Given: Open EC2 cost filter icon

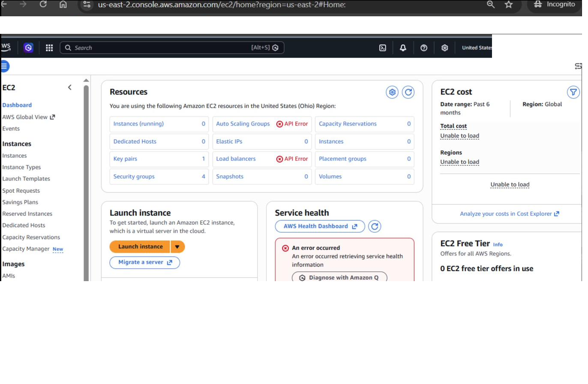Looking at the screenshot, I should pyautogui.click(x=573, y=92).
